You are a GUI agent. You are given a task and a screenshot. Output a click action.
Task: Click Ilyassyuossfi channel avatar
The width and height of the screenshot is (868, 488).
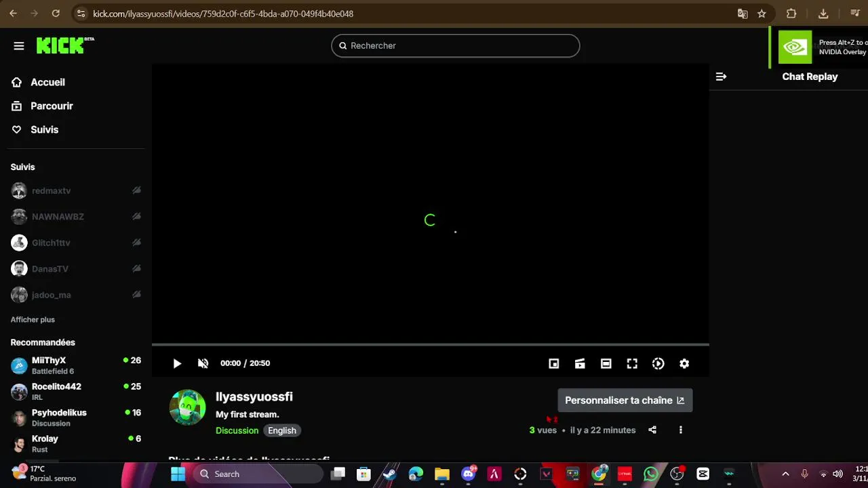tap(187, 407)
